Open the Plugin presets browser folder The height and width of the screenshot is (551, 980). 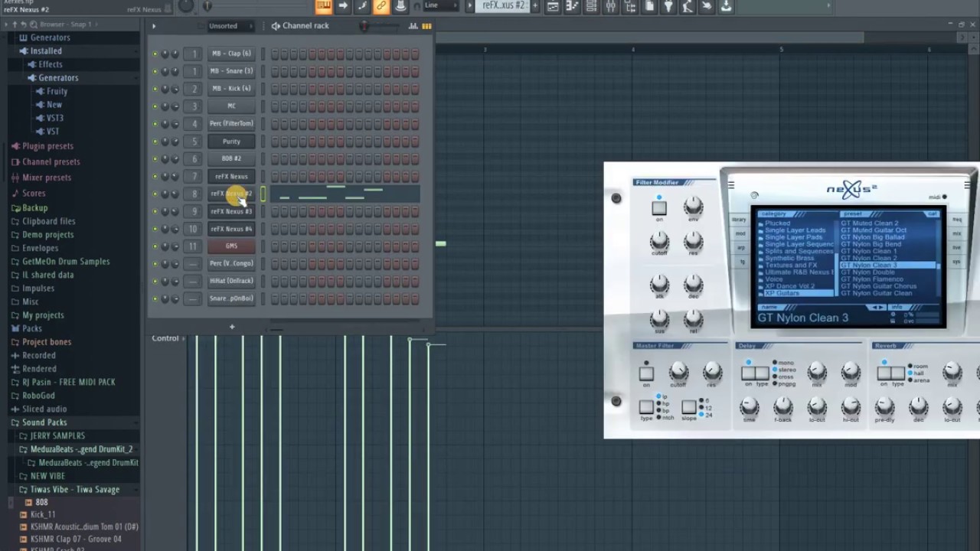[47, 146]
